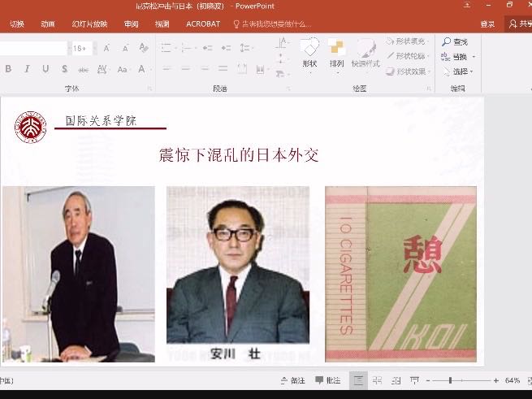
Task: Click the 查找 find magnifier button
Action: coord(454,41)
